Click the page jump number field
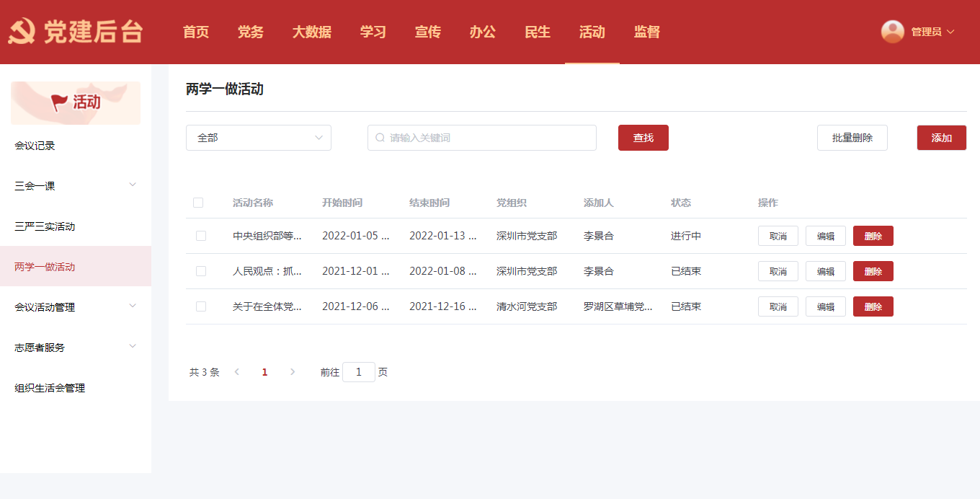Screen dimensions: 980x499 coord(358,372)
